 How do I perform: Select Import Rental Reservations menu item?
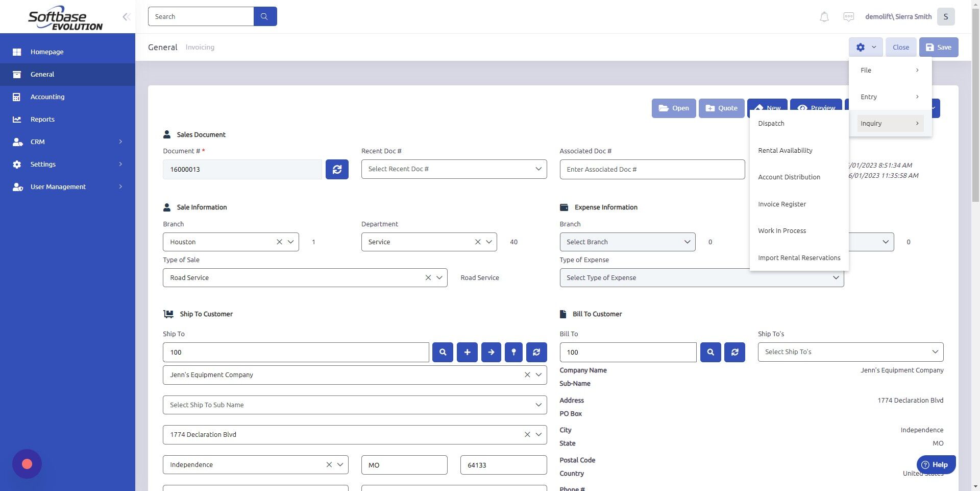coord(799,258)
